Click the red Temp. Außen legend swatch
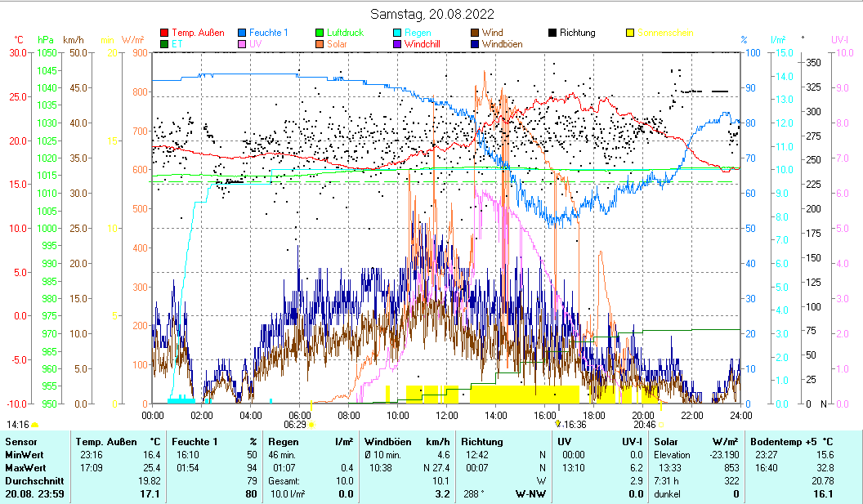This screenshot has width=863, height=504. click(164, 33)
